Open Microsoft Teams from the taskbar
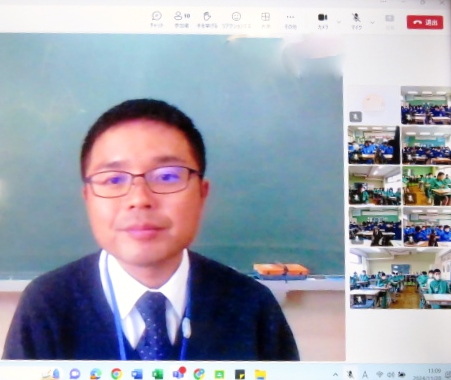Screen dimensions: 451x380 [x=179, y=374]
